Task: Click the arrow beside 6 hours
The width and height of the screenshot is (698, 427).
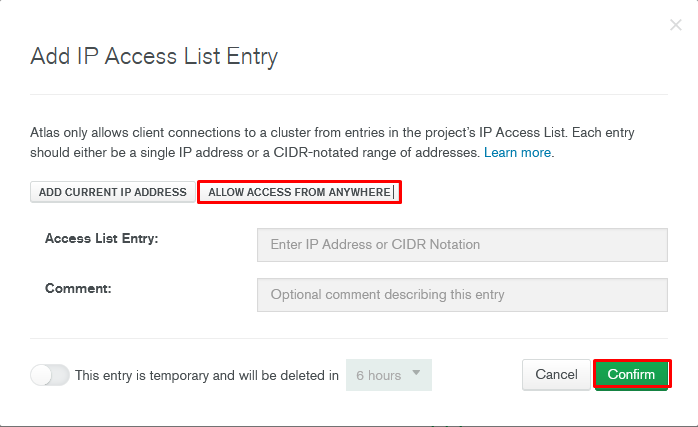Action: click(416, 374)
